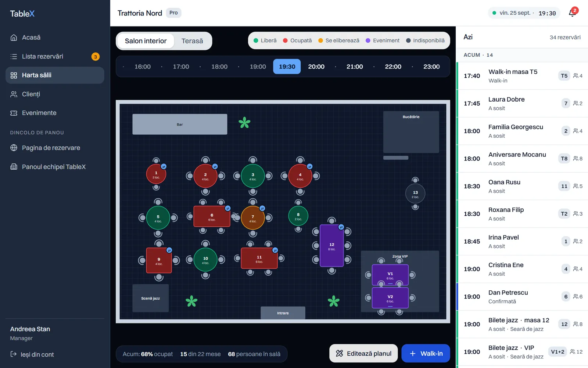Click the swap badge on table 4
588x368 pixels.
point(310,167)
